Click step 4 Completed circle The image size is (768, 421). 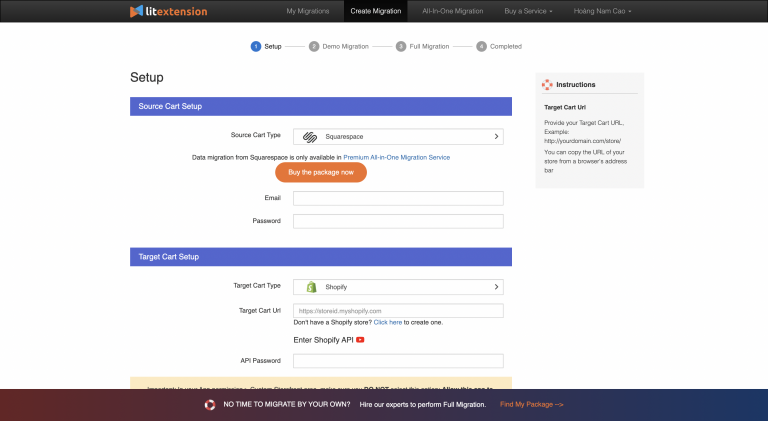click(481, 46)
